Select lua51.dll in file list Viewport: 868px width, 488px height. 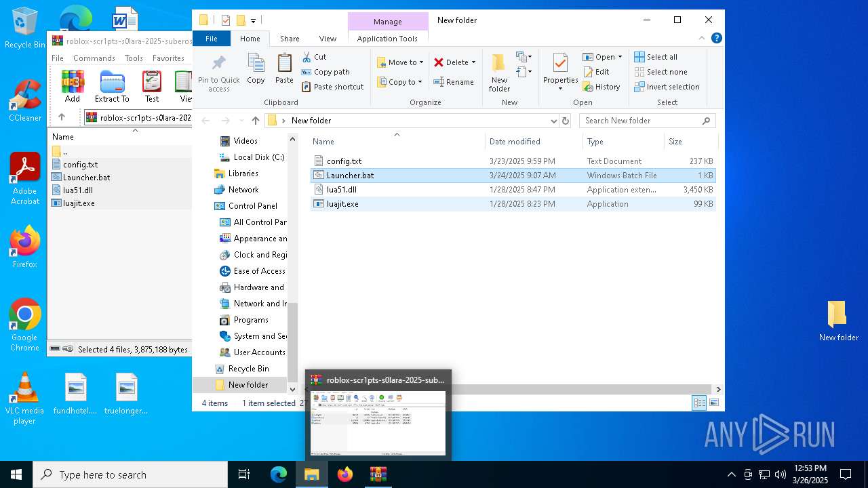click(x=513, y=190)
